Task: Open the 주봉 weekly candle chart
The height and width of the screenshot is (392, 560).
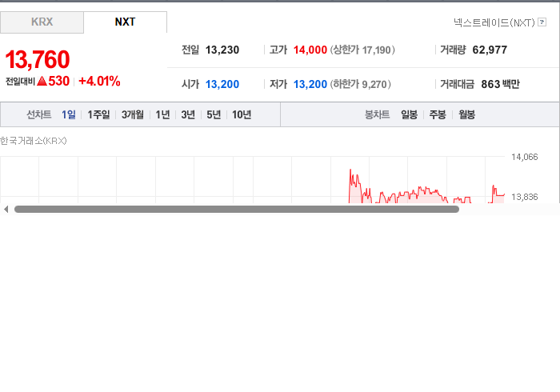Action: pos(438,114)
